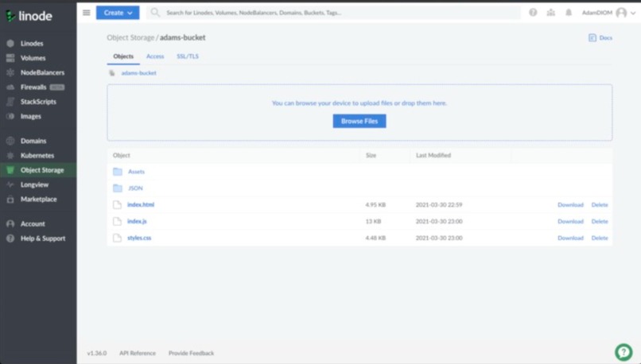Click the Account sidebar icon
Viewport: 641px width, 364px height.
pos(10,224)
